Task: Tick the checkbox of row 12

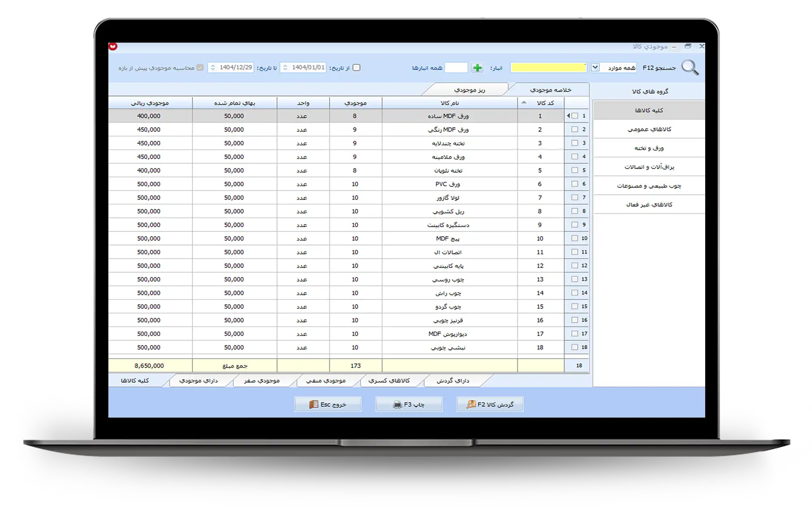Action: (x=574, y=265)
